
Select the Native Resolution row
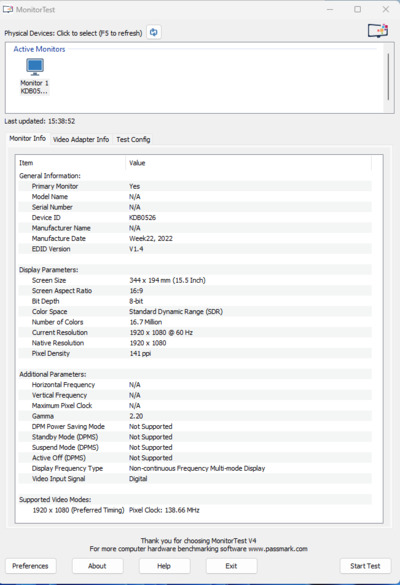(195, 343)
